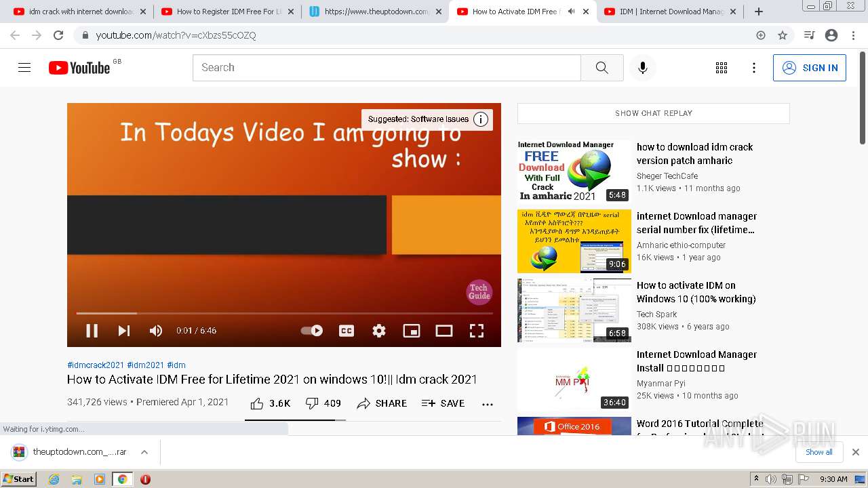
Task: Open 'how to download idm crack' thumbnail
Action: 574,171
